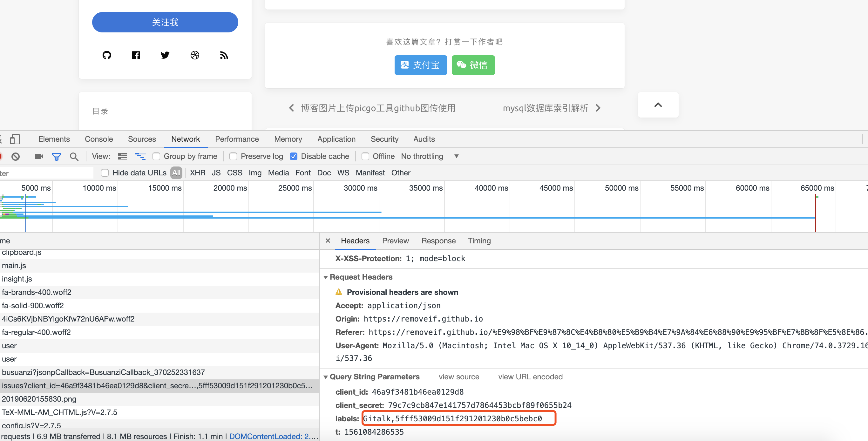
Task: Click the RSS feed icon
Action: (224, 55)
